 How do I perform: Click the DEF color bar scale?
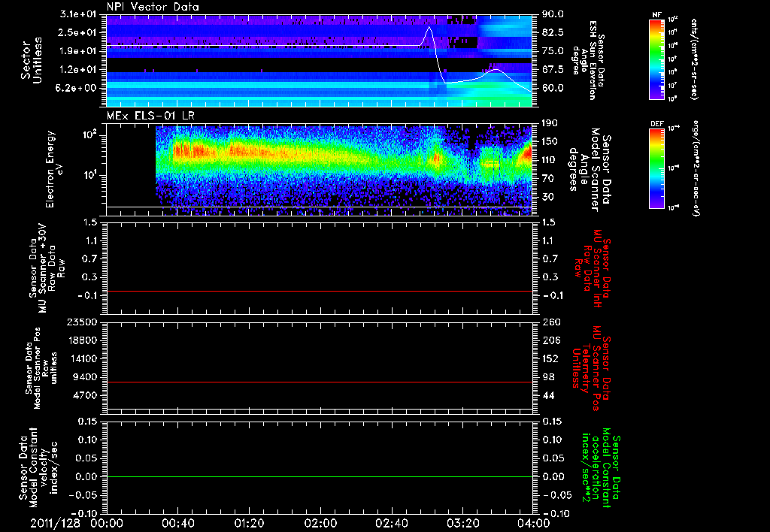[656, 168]
